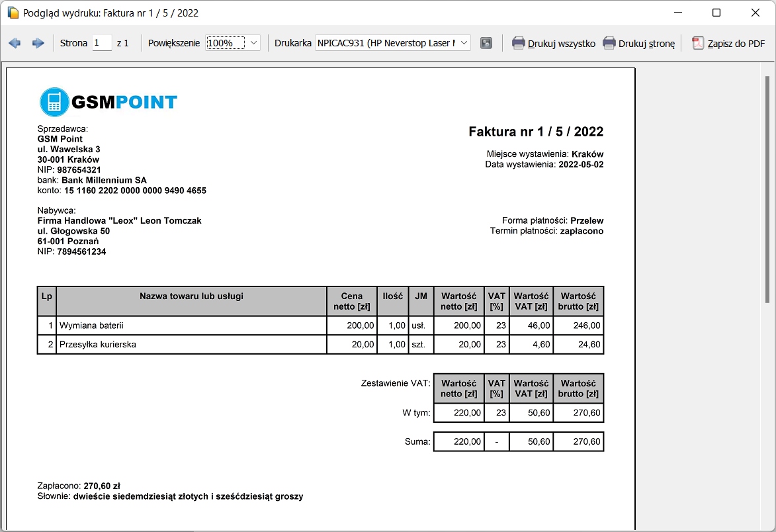The width and height of the screenshot is (776, 532).
Task: Go to the next page arrow
Action: point(38,43)
